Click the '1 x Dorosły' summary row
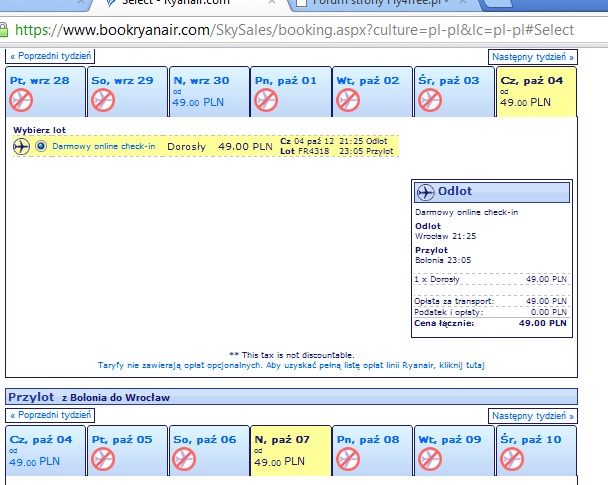This screenshot has height=485, width=608. [x=491, y=279]
